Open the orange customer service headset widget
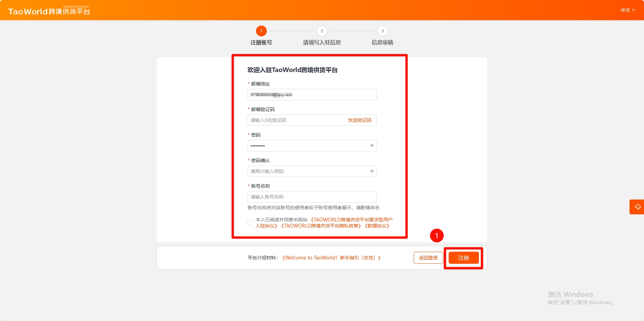 [637, 207]
